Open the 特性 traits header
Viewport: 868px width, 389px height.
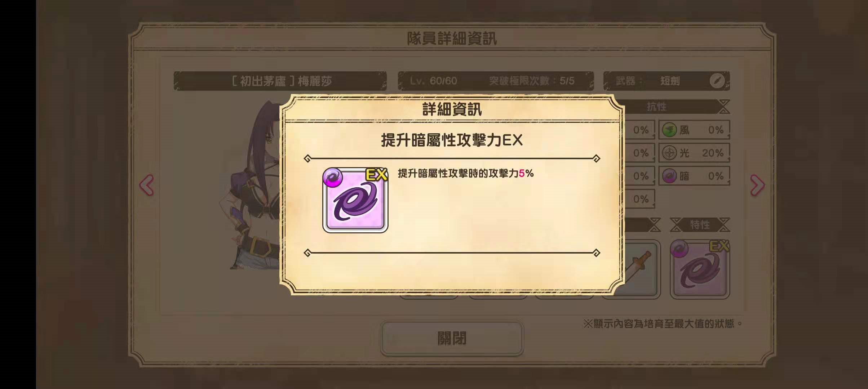point(700,225)
